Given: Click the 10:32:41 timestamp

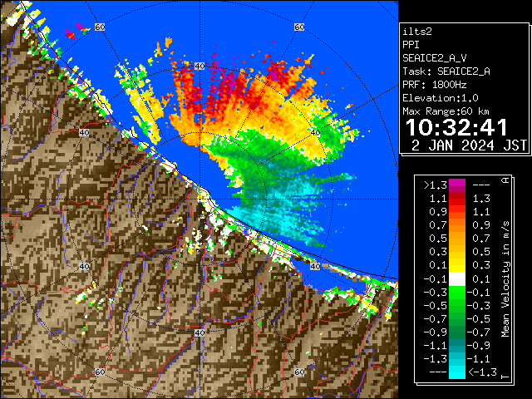Looking at the screenshot, I should coord(456,127).
